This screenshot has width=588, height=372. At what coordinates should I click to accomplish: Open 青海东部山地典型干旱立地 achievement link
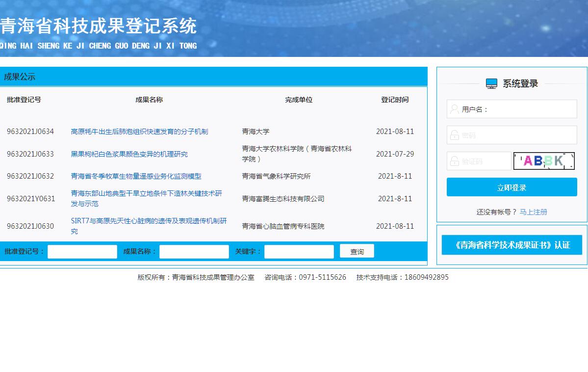click(146, 193)
